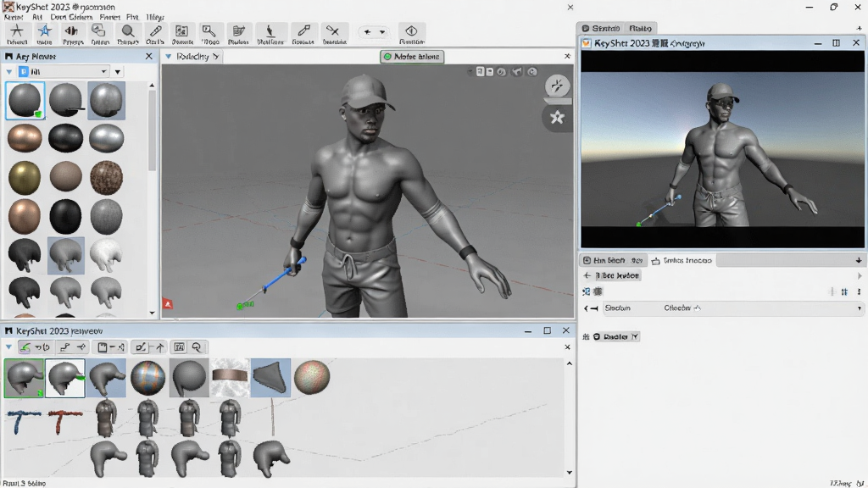The width and height of the screenshot is (868, 488).
Task: Click the first tab under the render preview
Action: tap(613, 260)
